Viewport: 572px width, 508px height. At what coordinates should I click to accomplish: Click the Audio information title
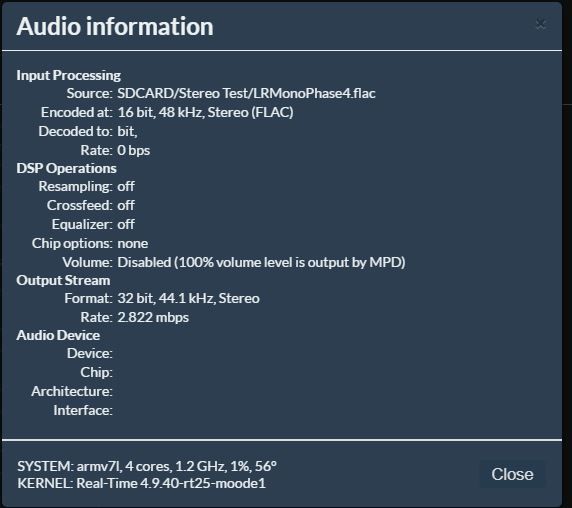[115, 27]
